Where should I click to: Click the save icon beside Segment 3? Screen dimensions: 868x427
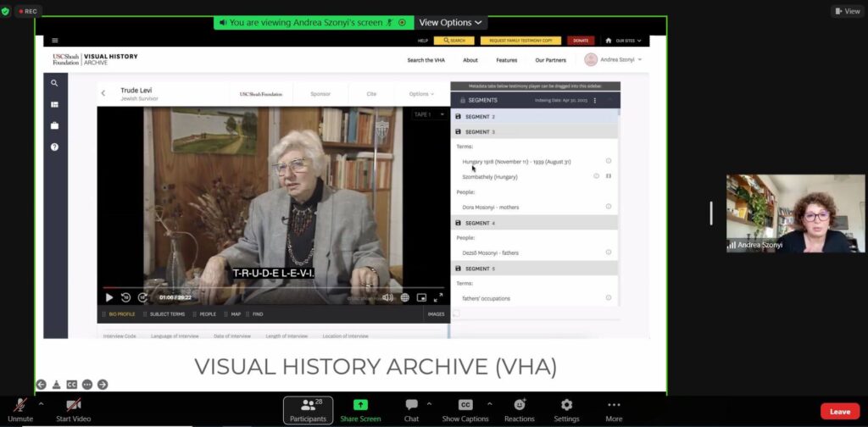pos(458,131)
